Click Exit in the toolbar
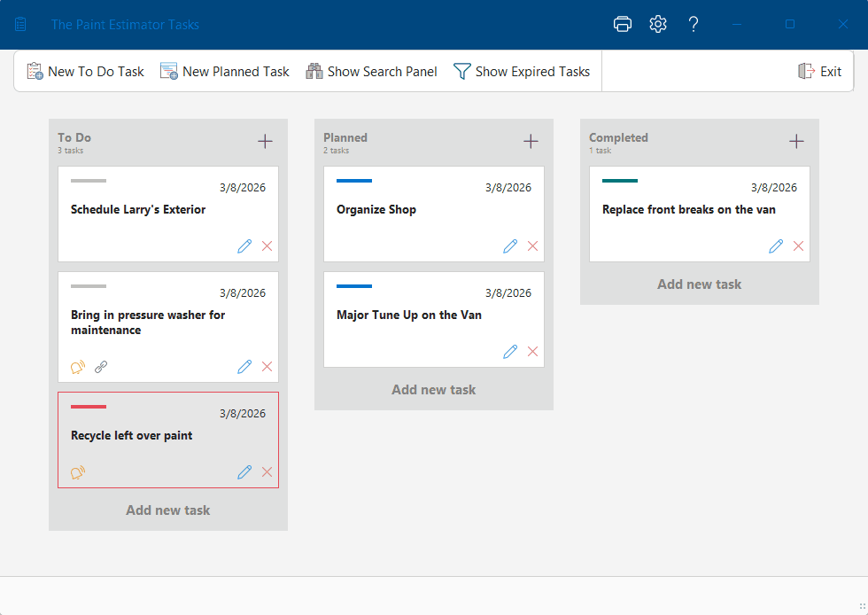The image size is (868, 615). pos(819,72)
